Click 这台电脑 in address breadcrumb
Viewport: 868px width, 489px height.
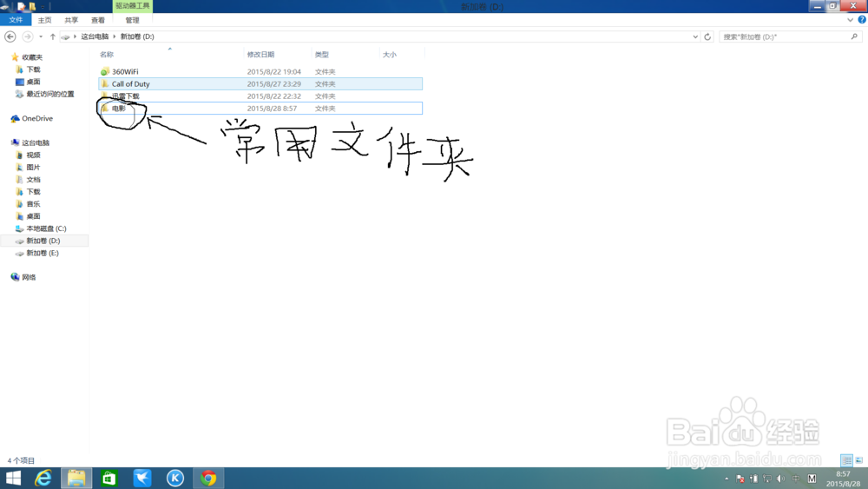95,36
